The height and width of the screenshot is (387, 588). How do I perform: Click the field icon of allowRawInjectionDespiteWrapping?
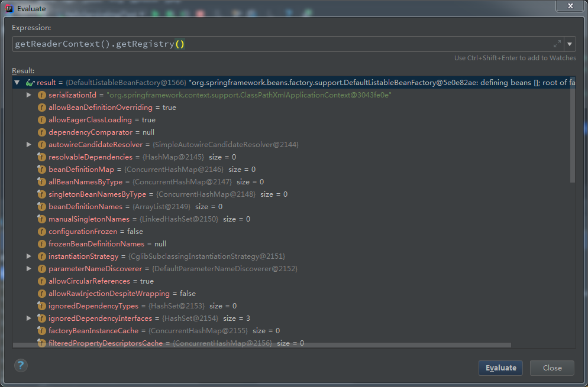coord(41,293)
